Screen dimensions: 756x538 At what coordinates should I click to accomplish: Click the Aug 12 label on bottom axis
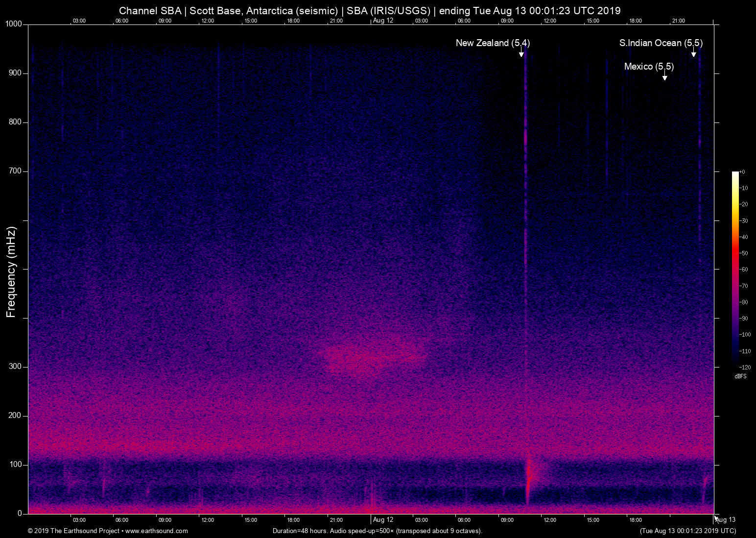[x=383, y=520]
